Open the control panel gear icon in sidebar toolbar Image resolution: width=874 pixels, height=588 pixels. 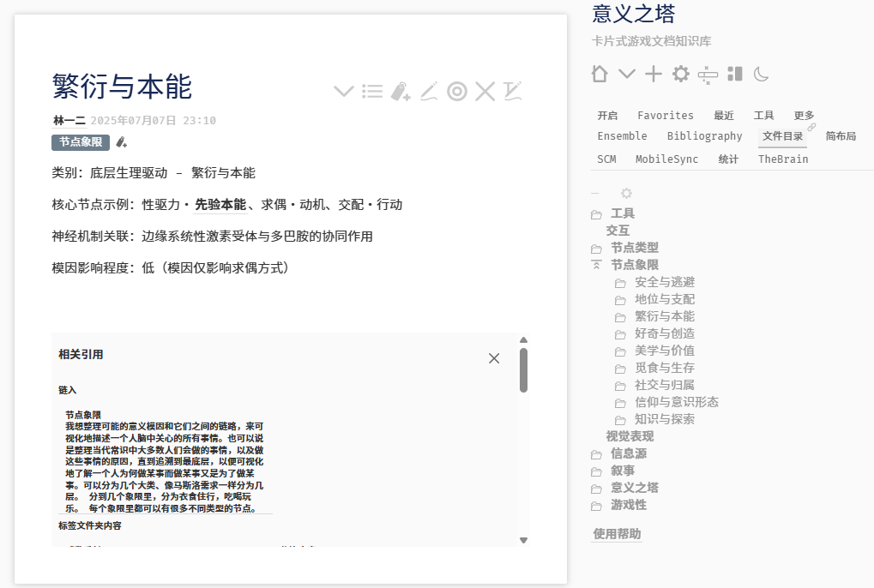tap(680, 74)
